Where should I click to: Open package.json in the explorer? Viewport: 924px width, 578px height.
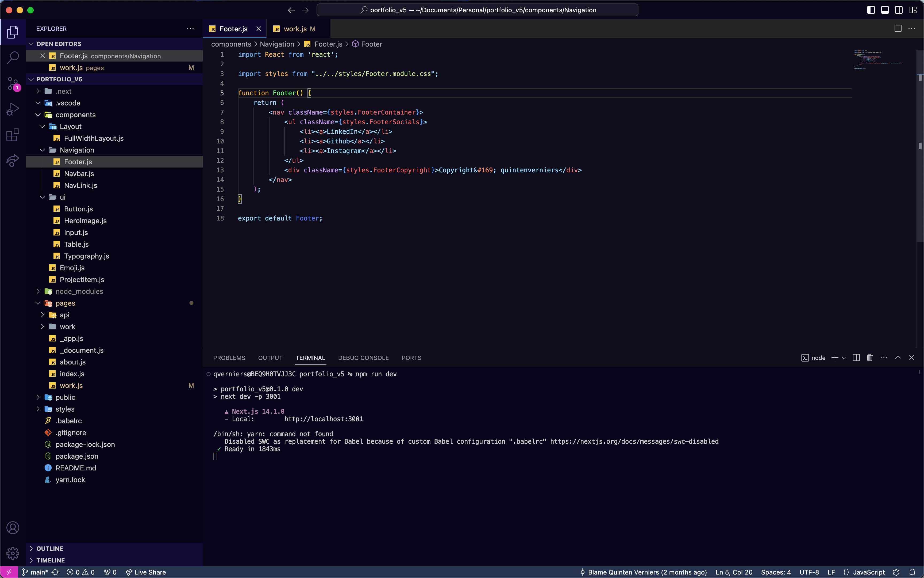pos(114,456)
